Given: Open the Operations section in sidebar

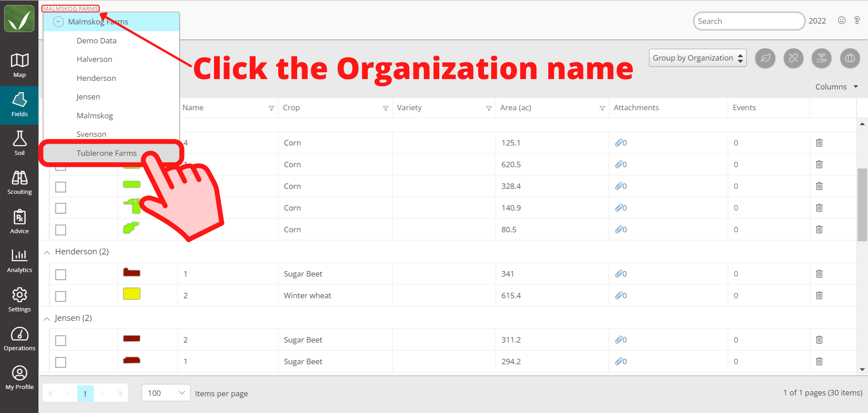Looking at the screenshot, I should pyautogui.click(x=19, y=339).
